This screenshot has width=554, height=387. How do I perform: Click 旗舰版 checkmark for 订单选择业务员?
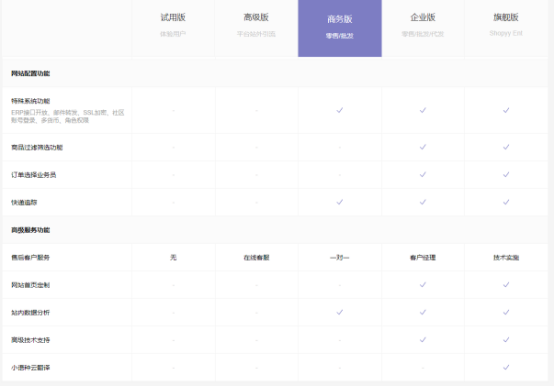pos(506,175)
